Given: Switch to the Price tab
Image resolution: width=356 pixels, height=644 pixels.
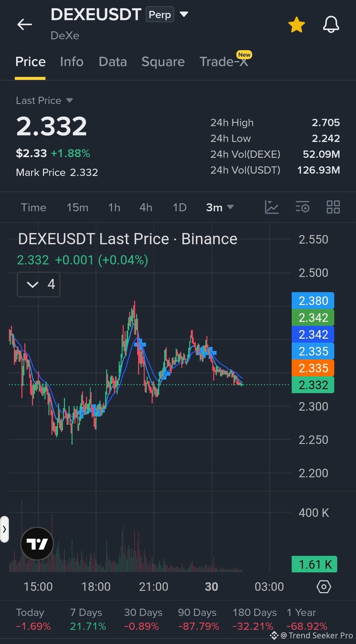Looking at the screenshot, I should [x=30, y=62].
